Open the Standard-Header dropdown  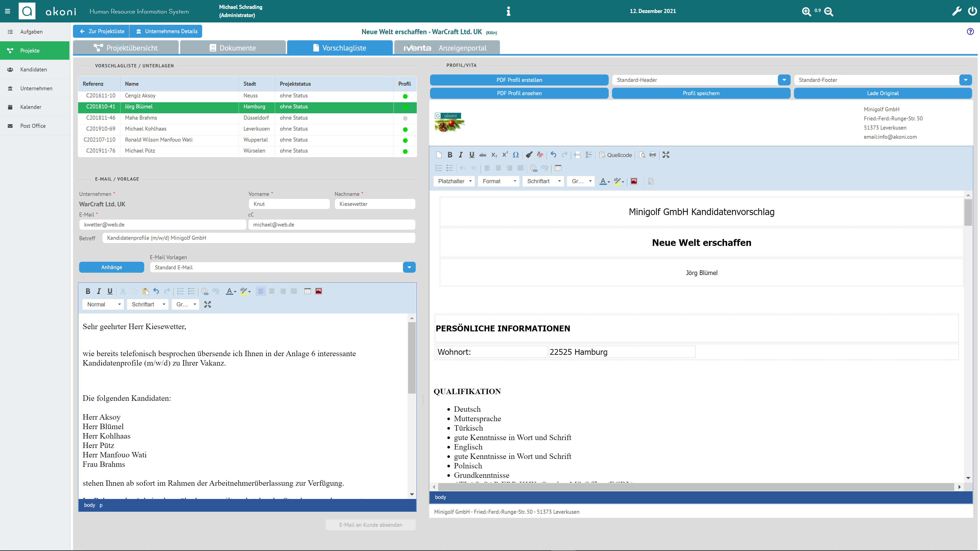784,80
